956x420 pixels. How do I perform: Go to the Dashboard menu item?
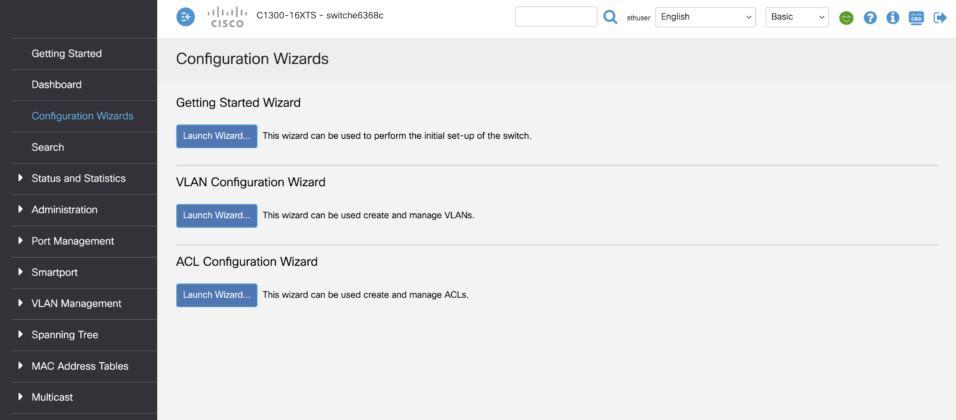tap(56, 85)
